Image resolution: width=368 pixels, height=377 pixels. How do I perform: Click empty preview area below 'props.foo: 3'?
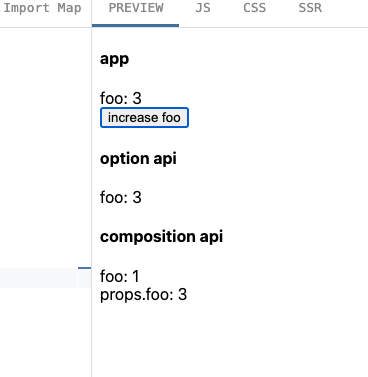click(x=230, y=340)
